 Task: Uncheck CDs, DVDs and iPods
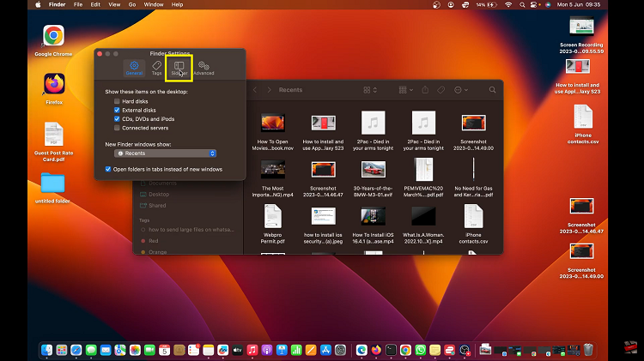[x=117, y=119]
